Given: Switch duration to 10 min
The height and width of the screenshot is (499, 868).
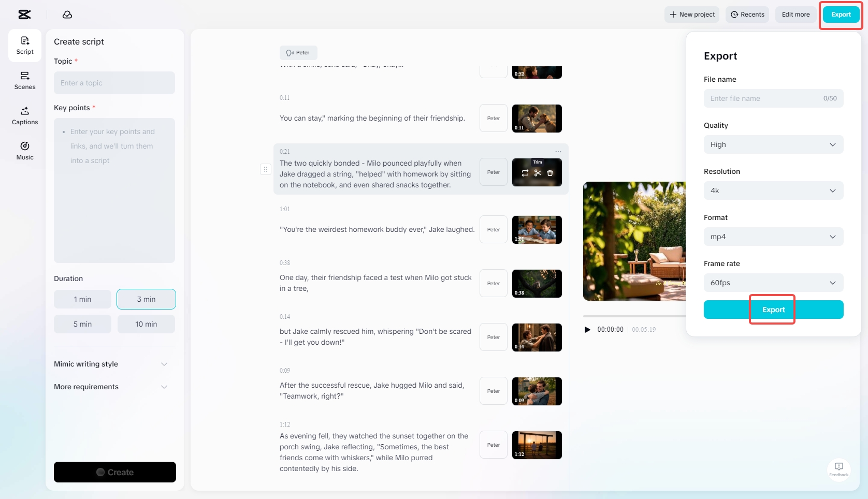Looking at the screenshot, I should point(146,324).
